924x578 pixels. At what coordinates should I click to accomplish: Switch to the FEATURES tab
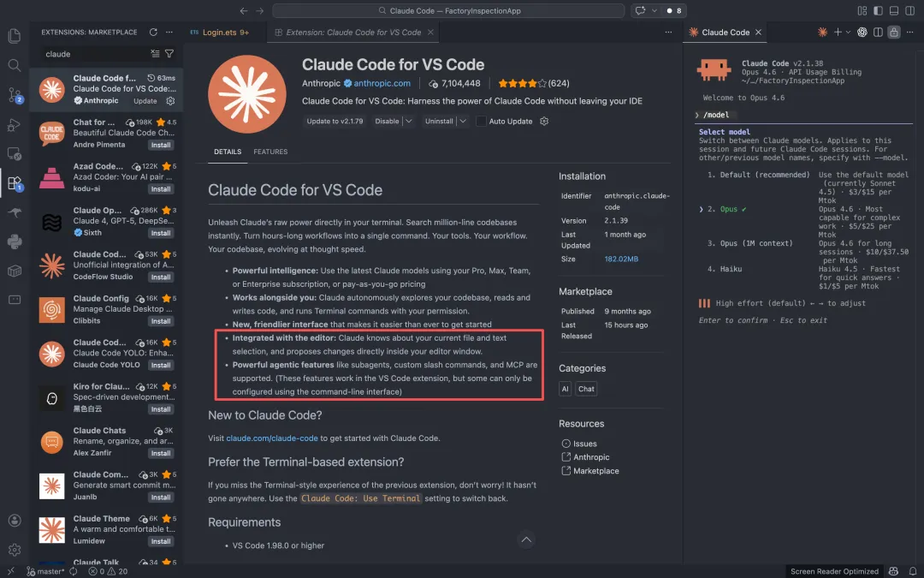pos(270,152)
